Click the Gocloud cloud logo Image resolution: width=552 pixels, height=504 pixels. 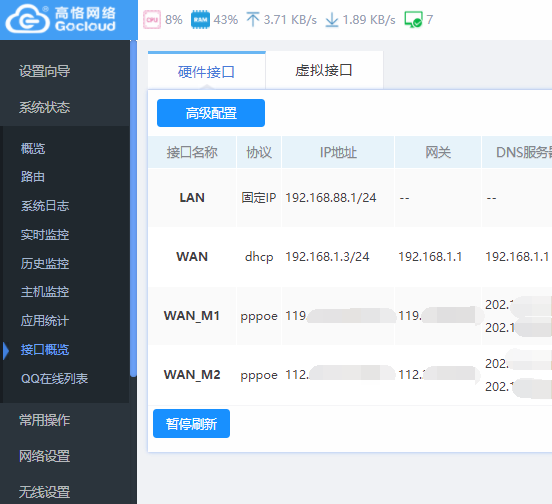click(27, 19)
